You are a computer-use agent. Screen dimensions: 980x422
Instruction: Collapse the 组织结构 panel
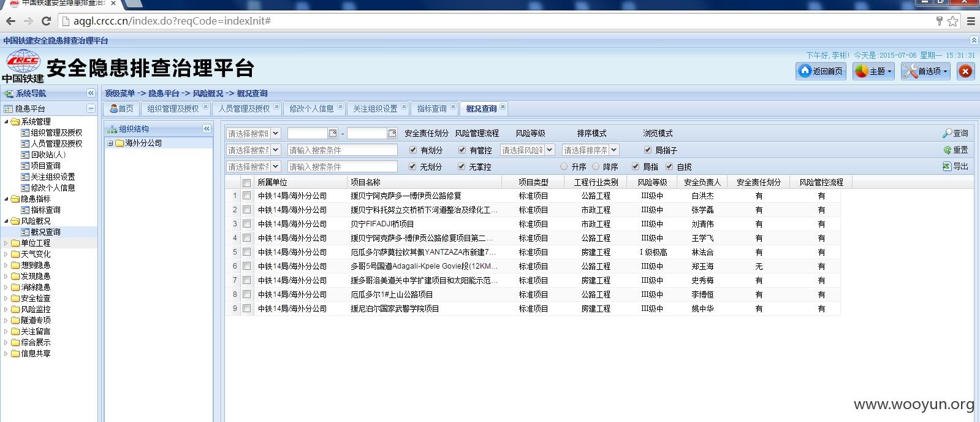pos(207,129)
